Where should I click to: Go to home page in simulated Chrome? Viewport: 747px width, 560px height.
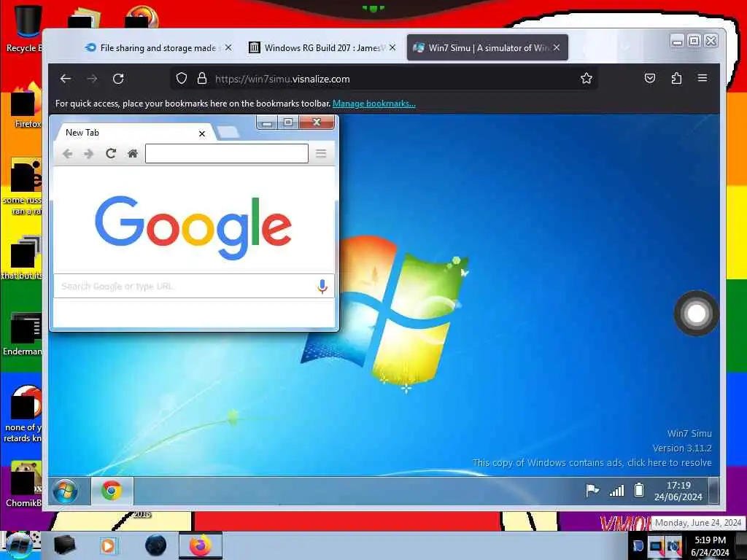pyautogui.click(x=133, y=153)
